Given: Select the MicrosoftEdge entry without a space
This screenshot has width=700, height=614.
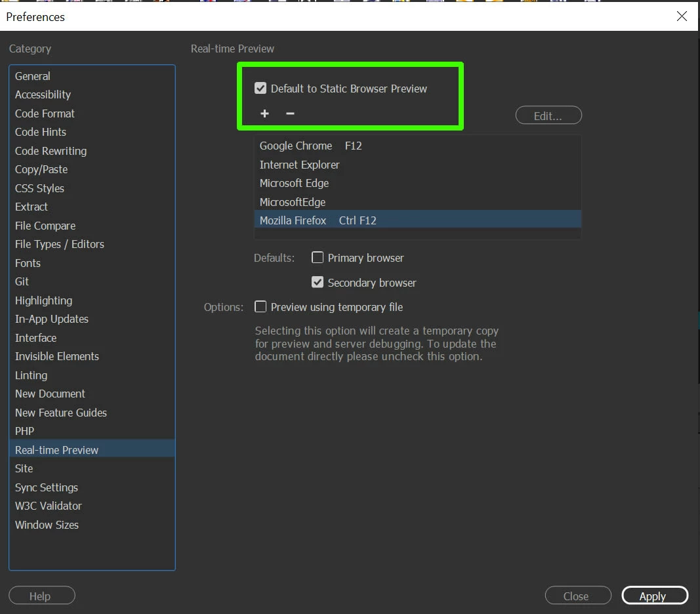Looking at the screenshot, I should click(x=417, y=202).
